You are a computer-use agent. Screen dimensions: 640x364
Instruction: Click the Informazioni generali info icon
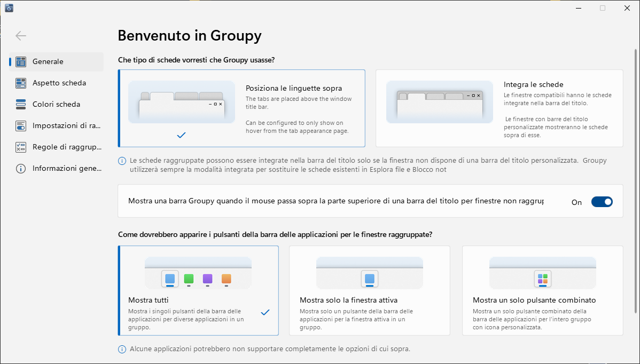pos(21,168)
